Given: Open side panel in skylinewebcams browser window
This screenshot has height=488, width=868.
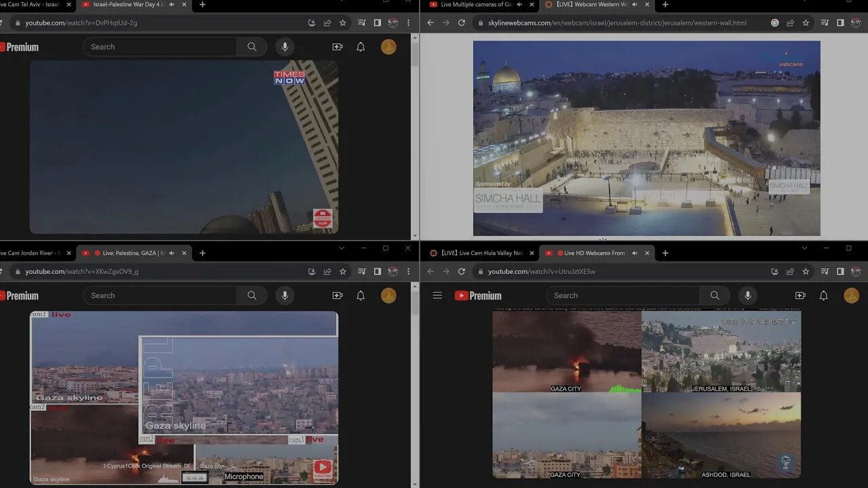Looking at the screenshot, I should point(840,22).
